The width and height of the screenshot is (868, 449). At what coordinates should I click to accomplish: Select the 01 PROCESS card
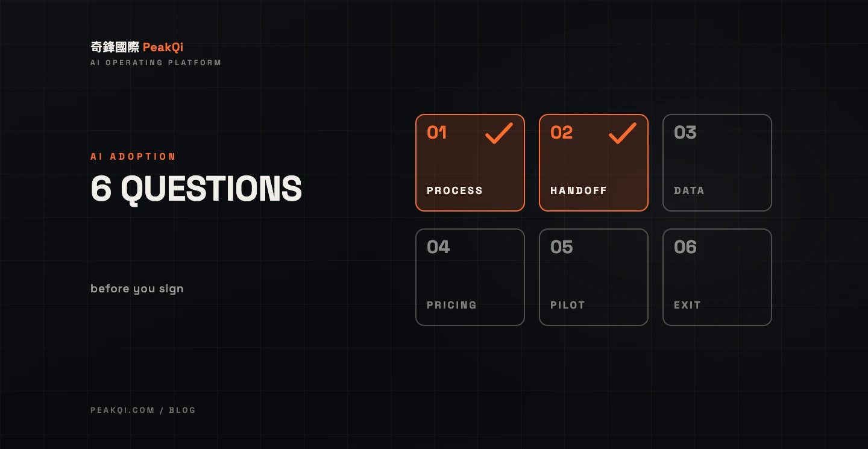click(x=470, y=163)
